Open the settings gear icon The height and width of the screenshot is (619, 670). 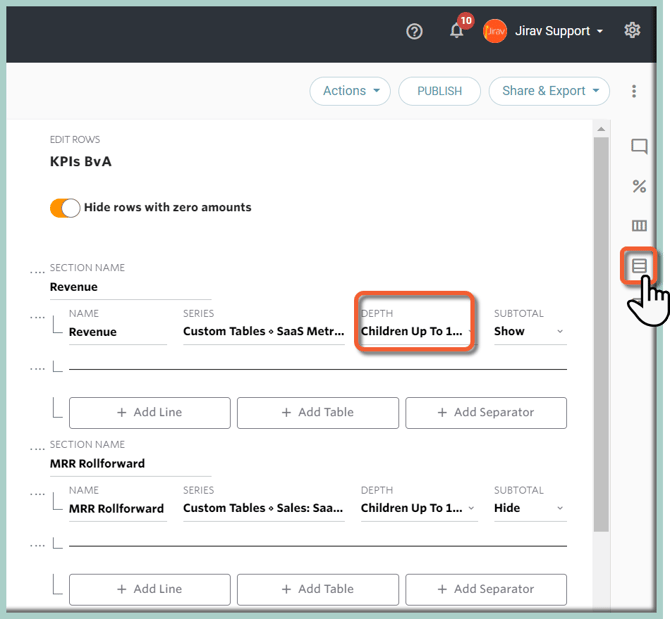coord(632,30)
